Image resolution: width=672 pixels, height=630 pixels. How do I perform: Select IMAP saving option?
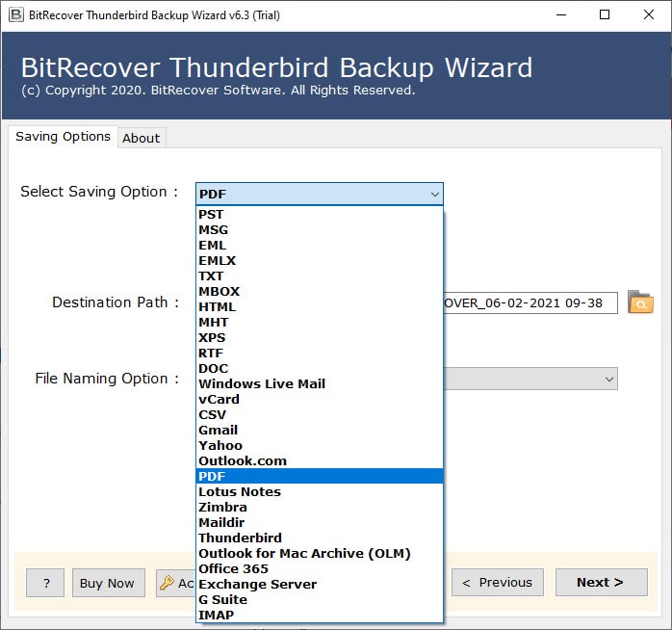320,615
